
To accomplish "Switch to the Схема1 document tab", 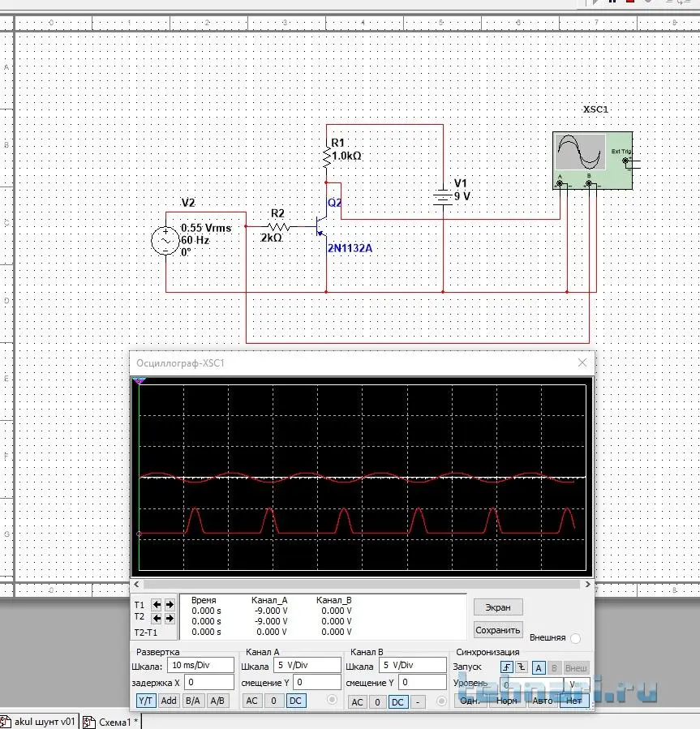I will point(112,722).
